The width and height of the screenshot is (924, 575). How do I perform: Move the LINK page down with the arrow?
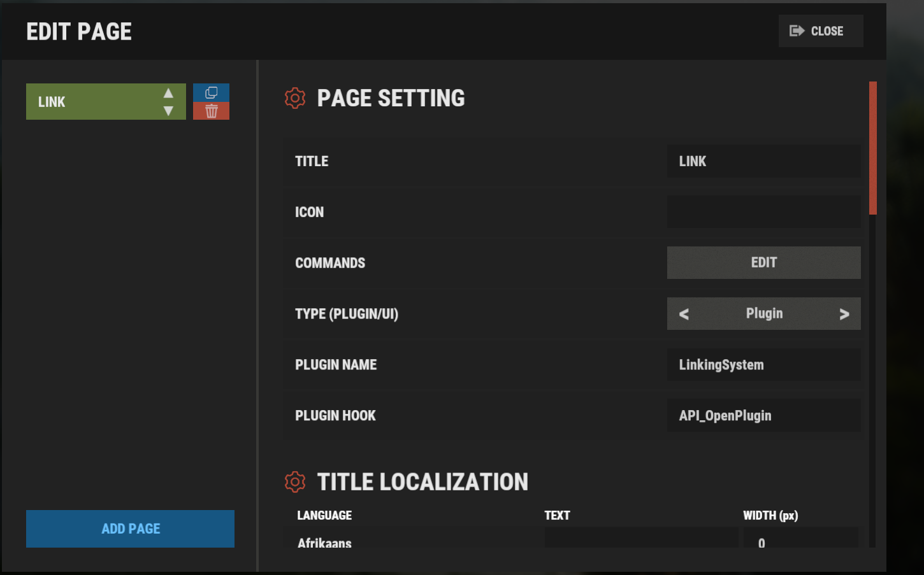(168, 111)
